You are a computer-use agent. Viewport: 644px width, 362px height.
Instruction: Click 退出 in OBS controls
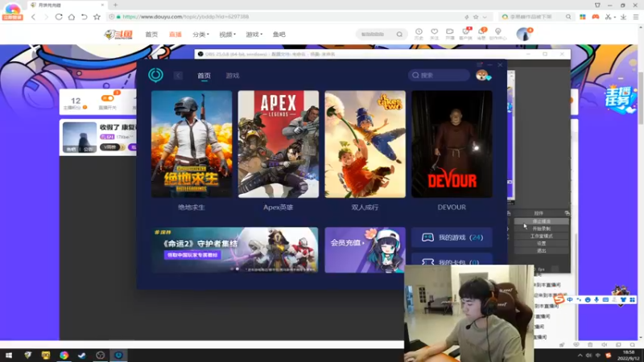tap(541, 250)
